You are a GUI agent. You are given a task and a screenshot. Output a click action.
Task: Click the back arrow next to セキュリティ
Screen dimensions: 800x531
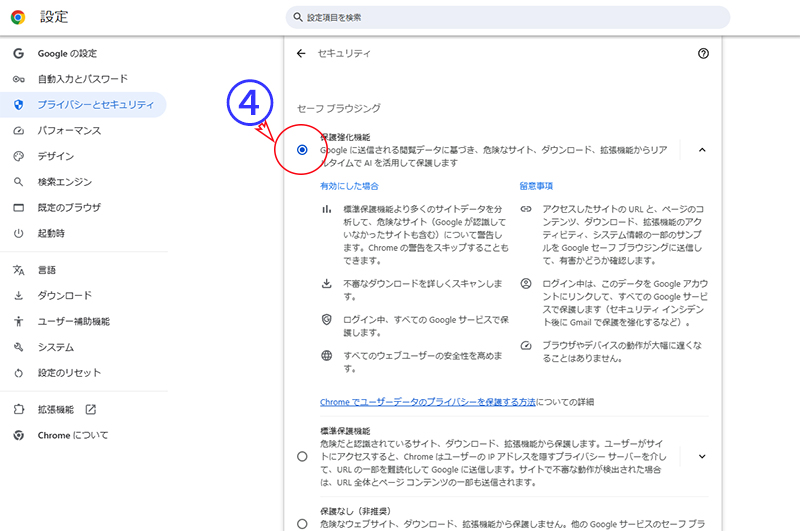(301, 54)
